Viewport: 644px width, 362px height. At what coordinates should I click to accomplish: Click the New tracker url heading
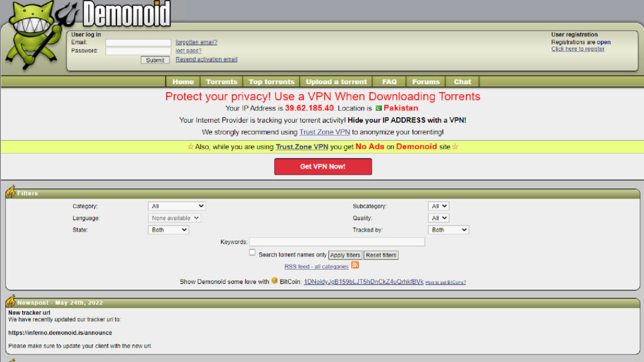coord(29,313)
